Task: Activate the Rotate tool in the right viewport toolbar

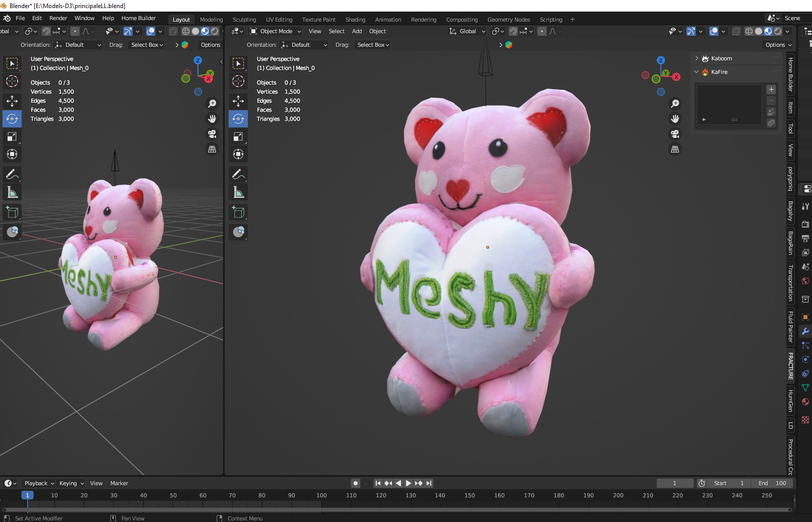Action: 238,119
